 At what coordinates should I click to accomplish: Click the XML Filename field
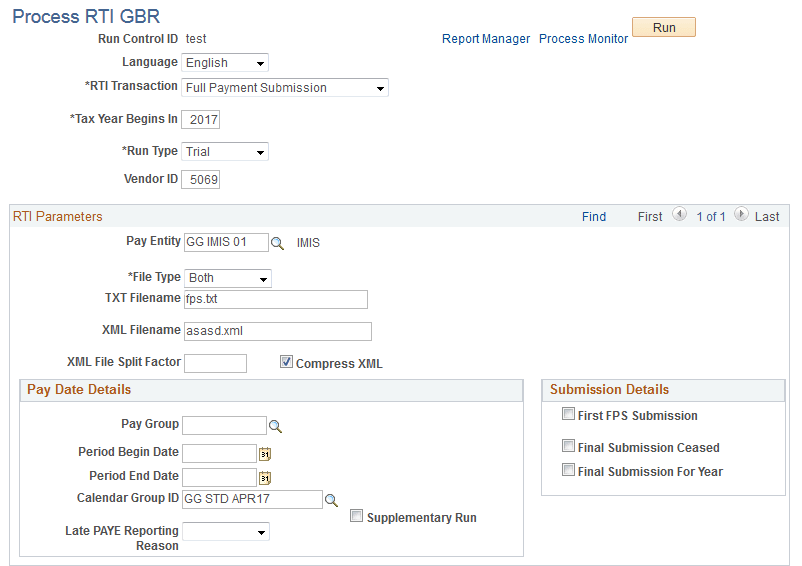[x=278, y=331]
